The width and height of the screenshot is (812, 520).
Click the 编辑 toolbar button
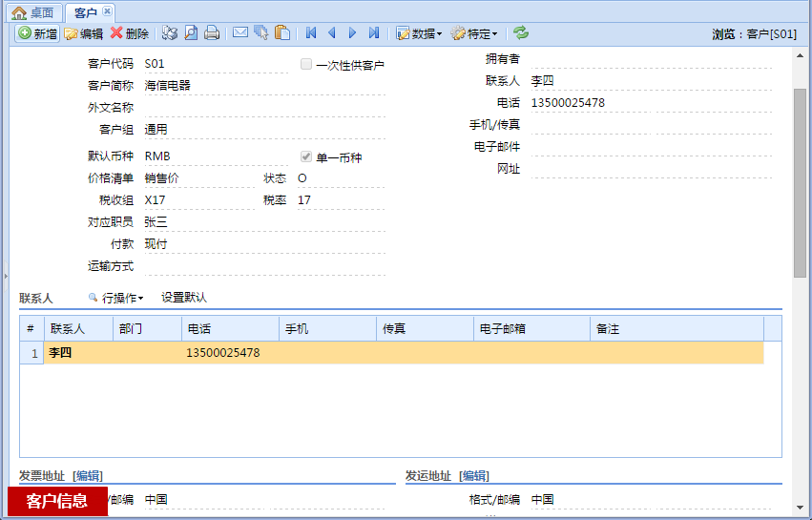click(84, 33)
